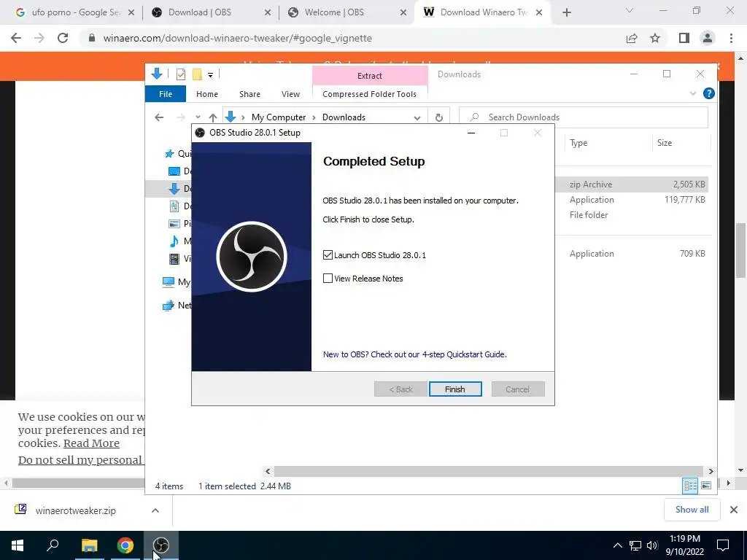Refresh the Downloads folder
This screenshot has height=560, width=747.
click(x=438, y=117)
